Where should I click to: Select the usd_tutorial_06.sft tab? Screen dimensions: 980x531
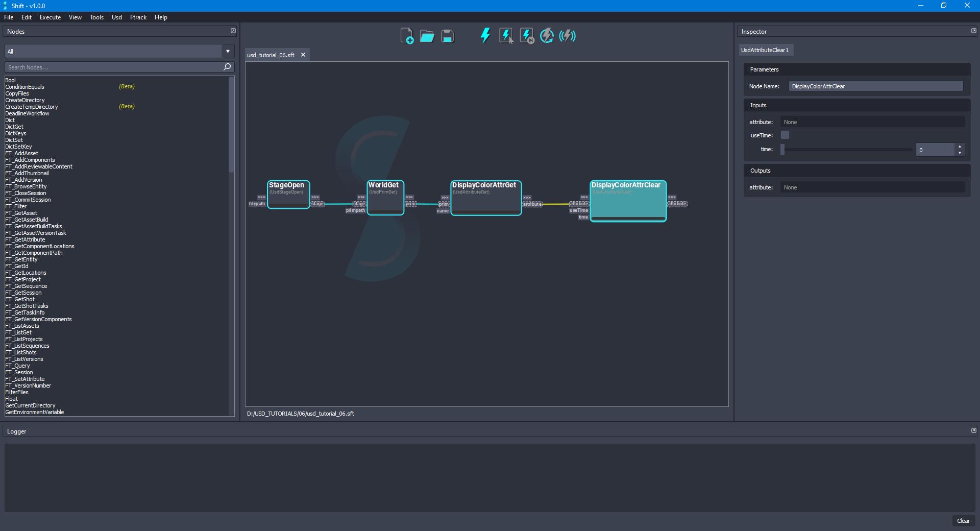point(271,55)
